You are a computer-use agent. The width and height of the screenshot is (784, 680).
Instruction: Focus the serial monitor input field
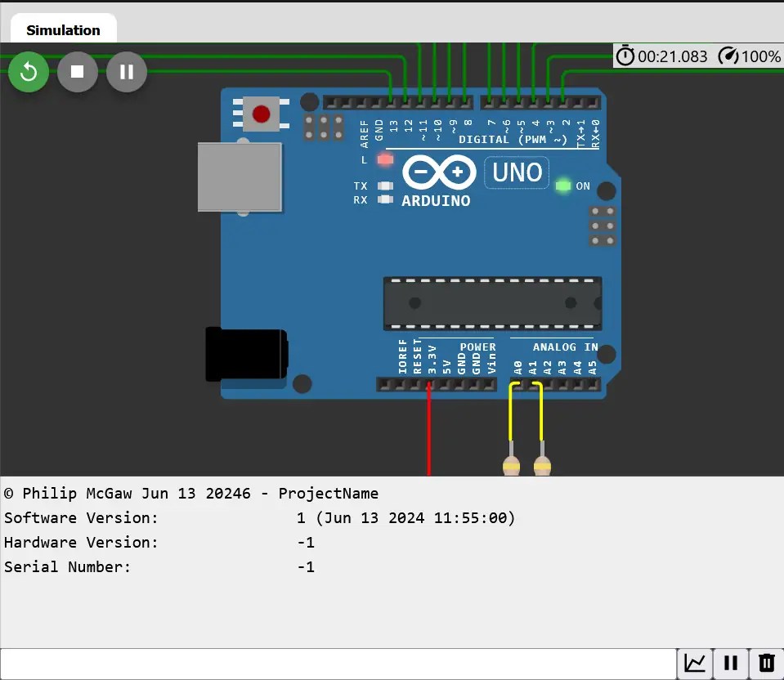(338, 664)
